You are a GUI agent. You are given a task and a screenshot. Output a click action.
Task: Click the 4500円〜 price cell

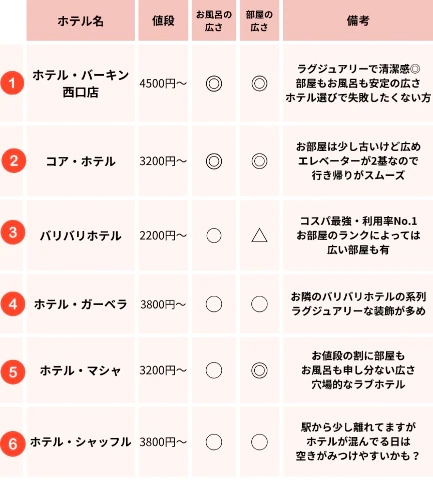click(x=163, y=83)
